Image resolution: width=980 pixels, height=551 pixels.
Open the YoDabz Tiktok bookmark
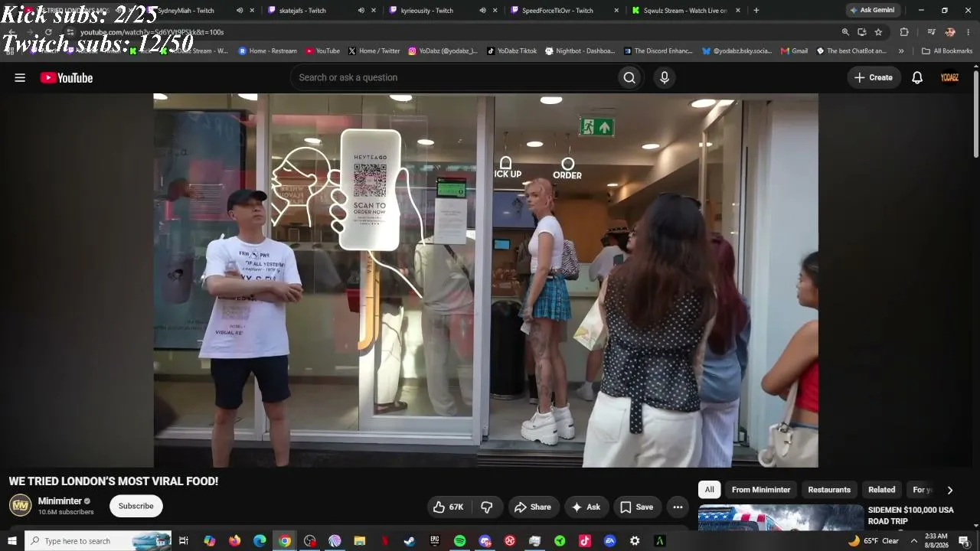tap(511, 51)
